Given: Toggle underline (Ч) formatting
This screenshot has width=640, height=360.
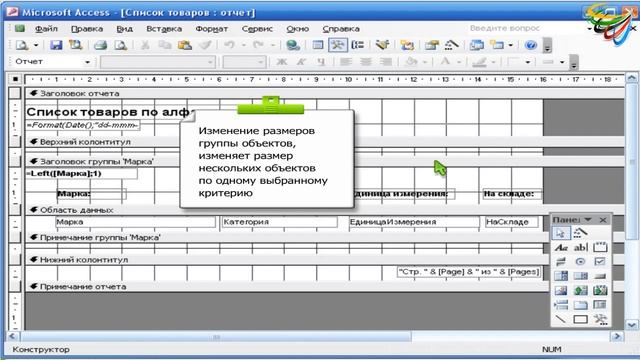Looking at the screenshot, I should tap(321, 62).
